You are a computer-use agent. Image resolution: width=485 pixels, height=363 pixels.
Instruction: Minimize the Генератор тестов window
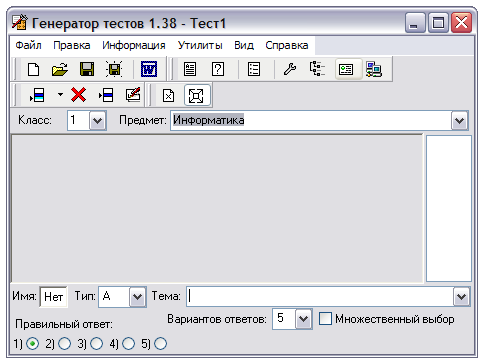415,23
